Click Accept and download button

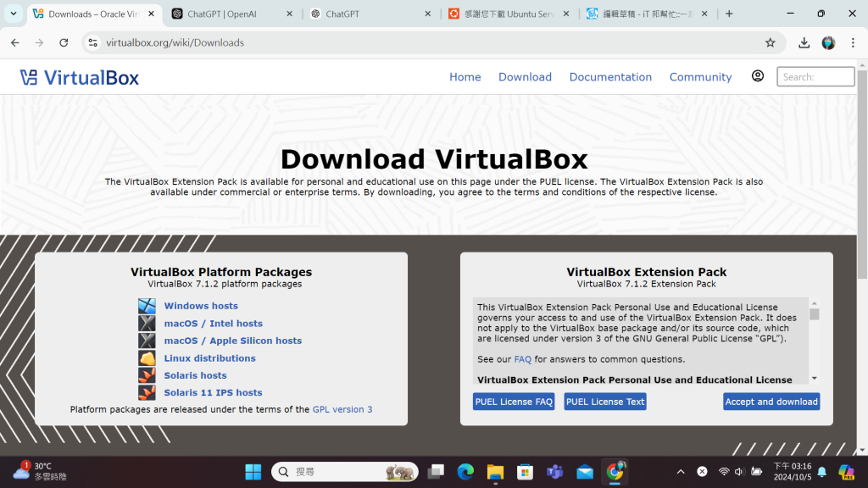point(771,402)
